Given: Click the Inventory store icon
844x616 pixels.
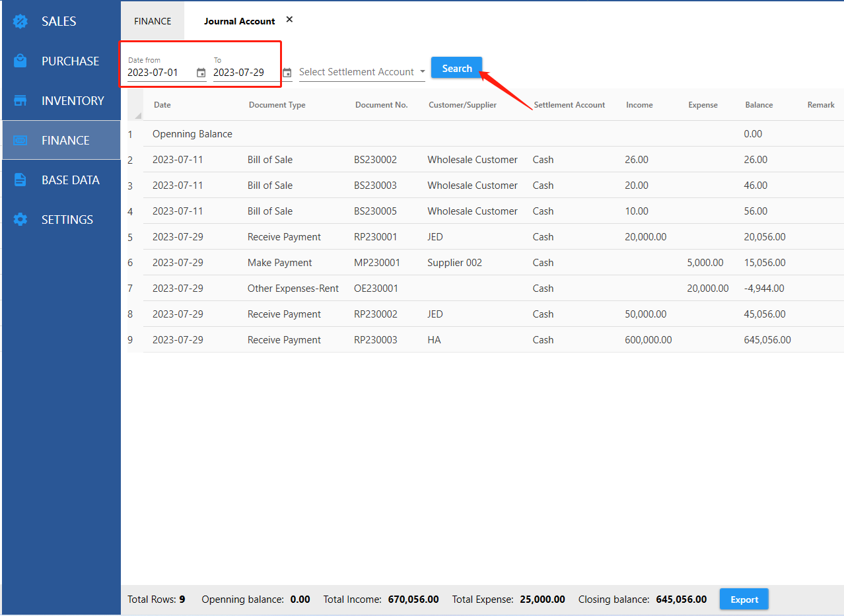Looking at the screenshot, I should (x=20, y=100).
